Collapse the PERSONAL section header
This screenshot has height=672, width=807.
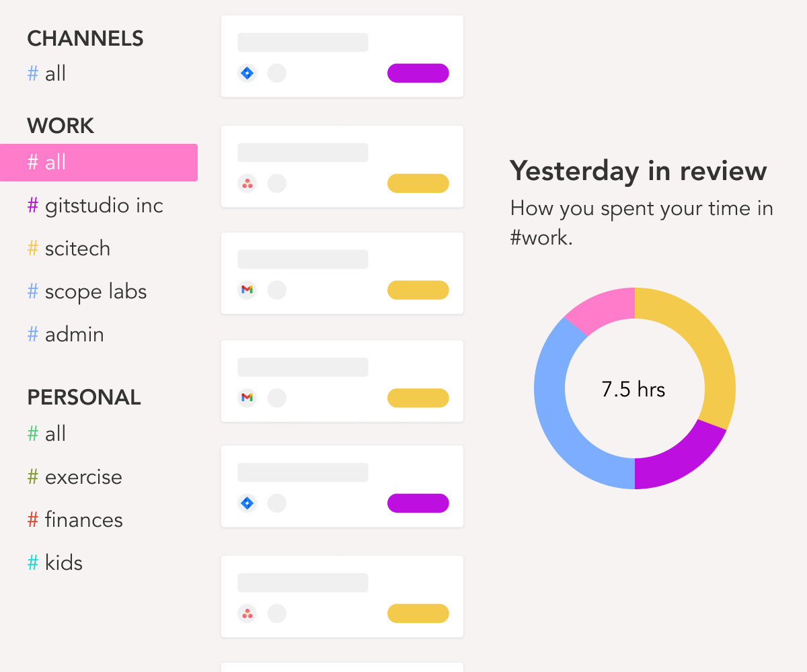point(83,397)
